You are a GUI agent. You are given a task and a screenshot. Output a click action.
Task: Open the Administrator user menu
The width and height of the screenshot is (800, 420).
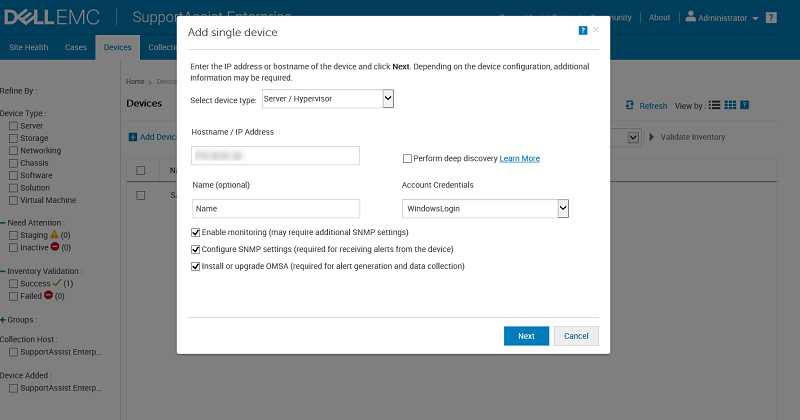tap(722, 18)
